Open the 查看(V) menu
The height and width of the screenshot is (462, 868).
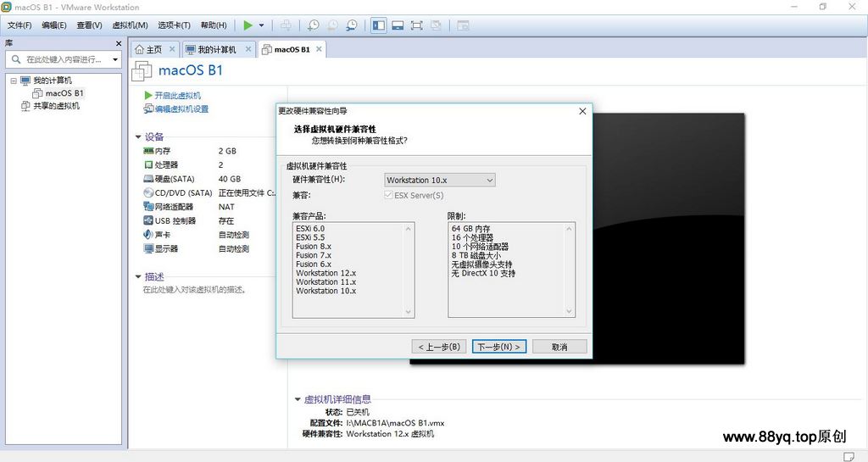(x=89, y=25)
